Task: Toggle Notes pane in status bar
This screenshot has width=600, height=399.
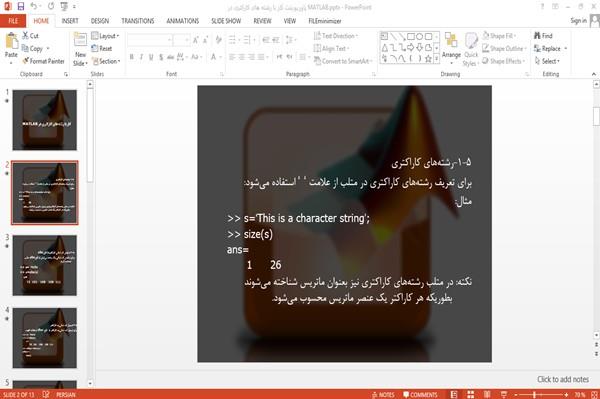Action: coord(383,395)
